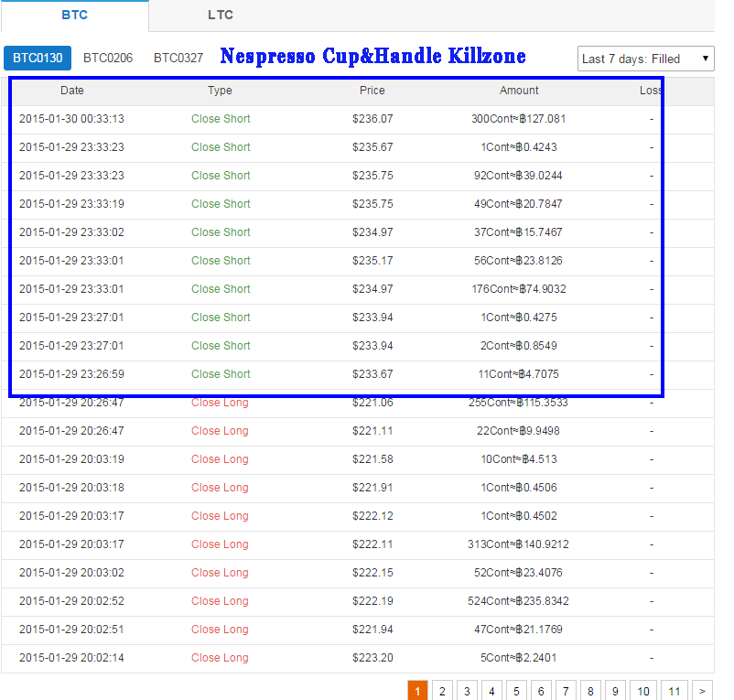734x700 pixels.
Task: Select amount 524Cont≈฿235.8342
Action: coord(519,601)
